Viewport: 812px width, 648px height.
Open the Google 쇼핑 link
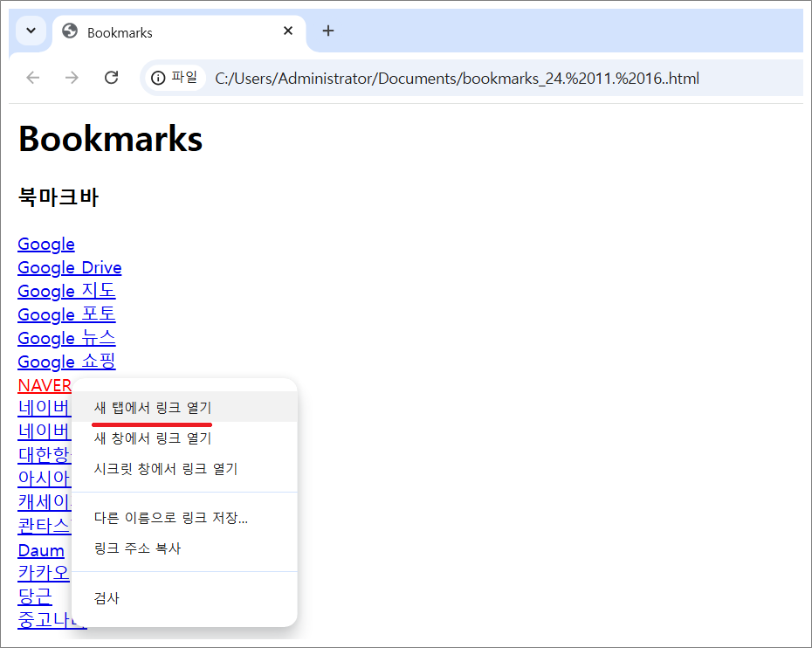click(x=67, y=362)
